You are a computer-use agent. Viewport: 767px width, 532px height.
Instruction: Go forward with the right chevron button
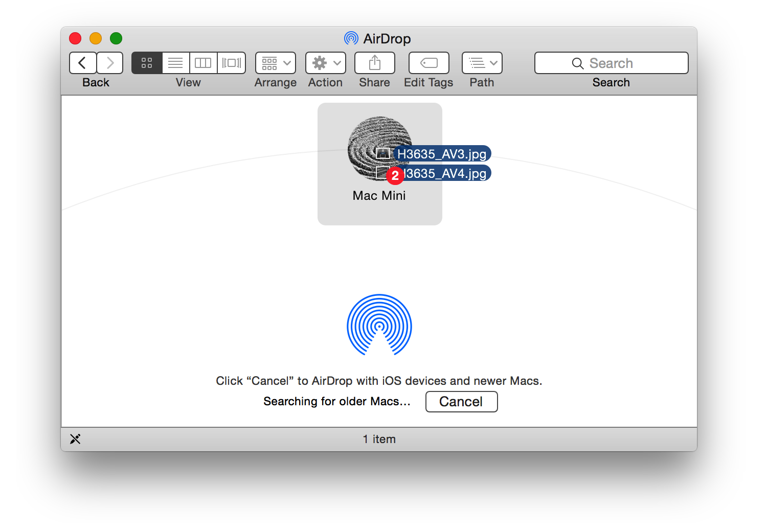click(x=110, y=63)
